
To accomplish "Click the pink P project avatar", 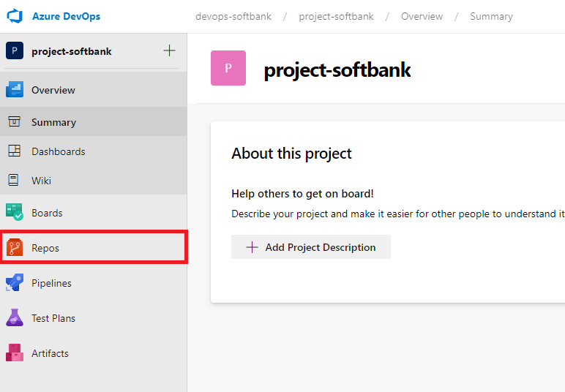I will 228,68.
